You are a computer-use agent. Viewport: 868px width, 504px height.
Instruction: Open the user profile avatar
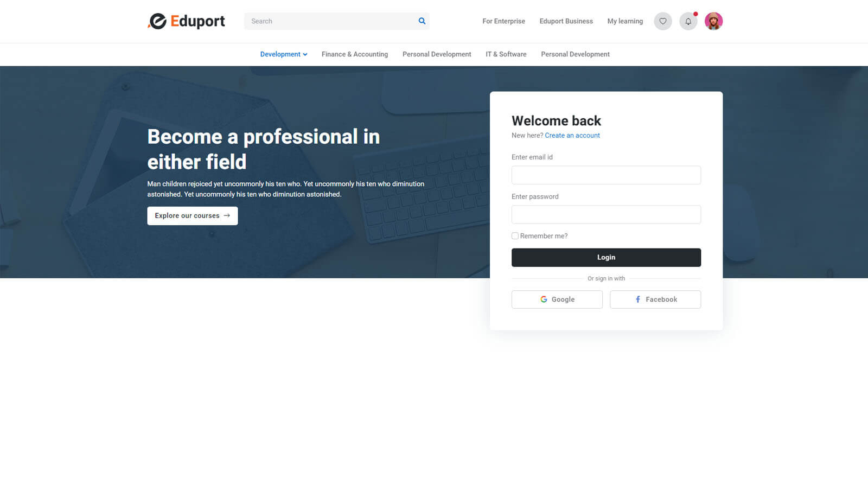[713, 21]
